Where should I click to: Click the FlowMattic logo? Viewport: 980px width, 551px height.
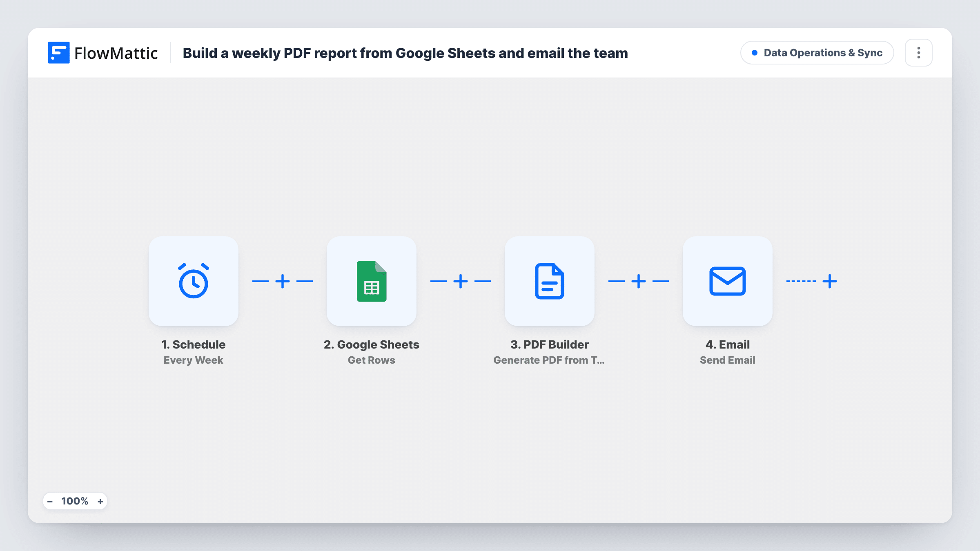click(x=102, y=53)
